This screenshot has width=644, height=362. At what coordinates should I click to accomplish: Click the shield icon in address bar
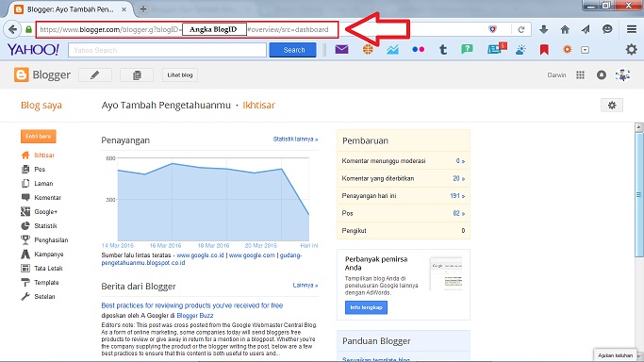492,29
